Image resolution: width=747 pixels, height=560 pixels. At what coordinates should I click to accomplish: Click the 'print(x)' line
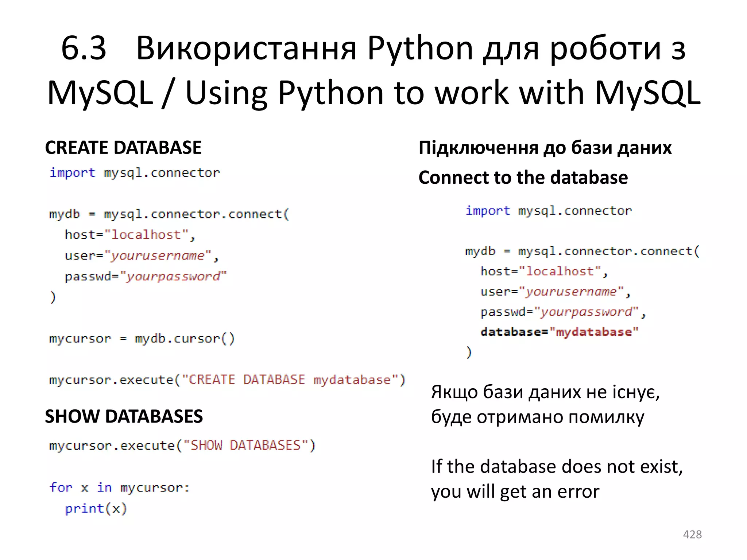[x=96, y=509]
